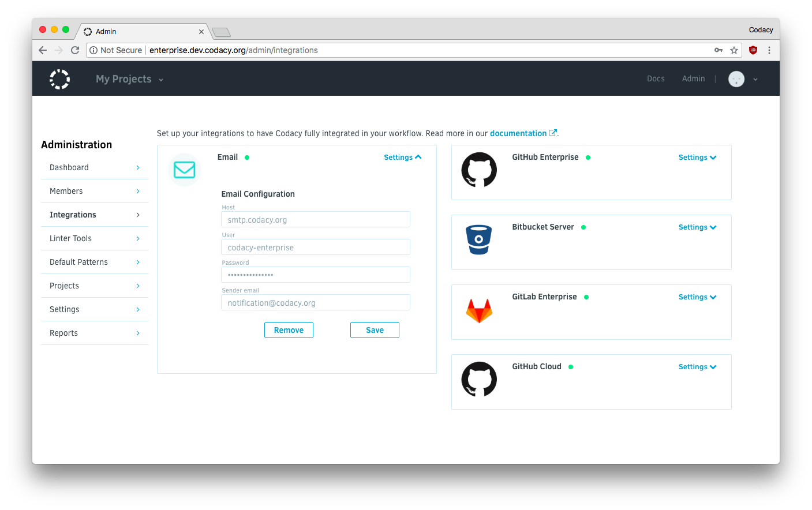Expand GitLab Enterprise Settings
Screen dimensions: 812x510
[x=697, y=297]
